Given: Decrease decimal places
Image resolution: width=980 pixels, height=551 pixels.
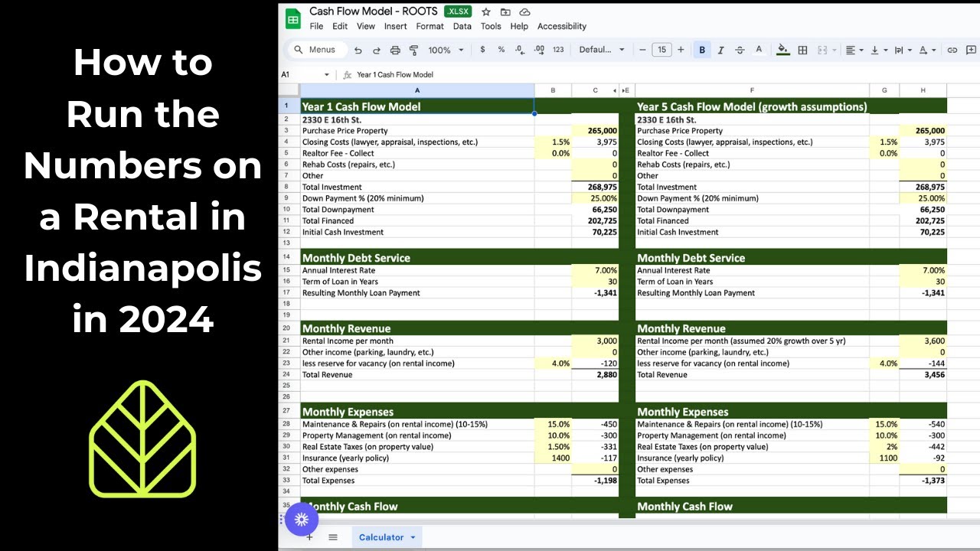Looking at the screenshot, I should pos(520,50).
